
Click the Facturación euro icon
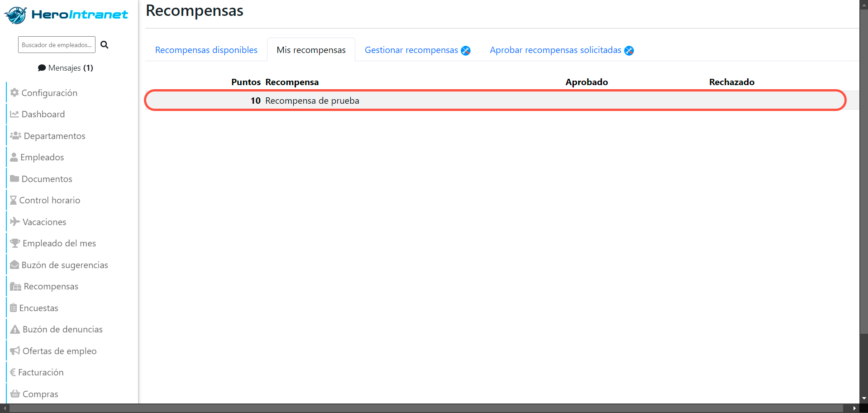(13, 372)
